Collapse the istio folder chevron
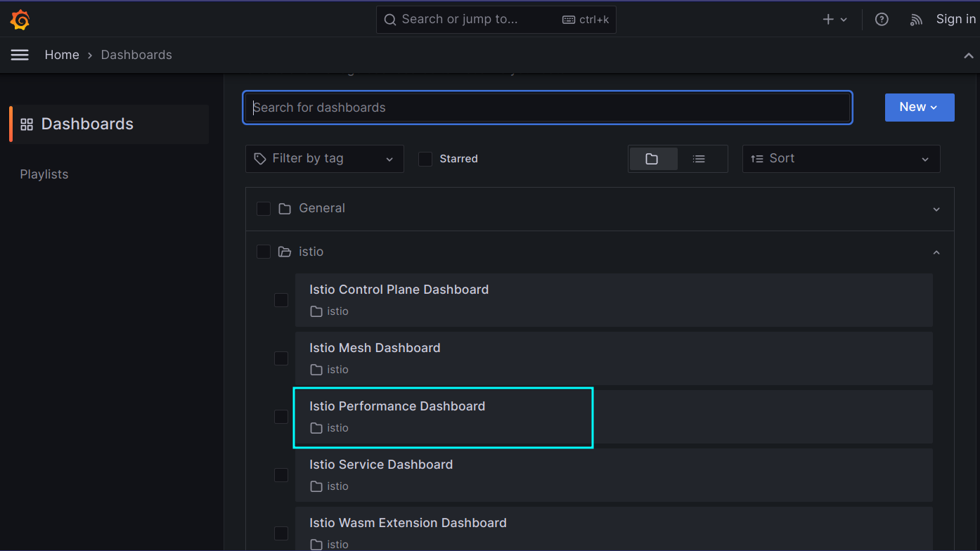Image resolution: width=980 pixels, height=551 pixels. tap(936, 252)
